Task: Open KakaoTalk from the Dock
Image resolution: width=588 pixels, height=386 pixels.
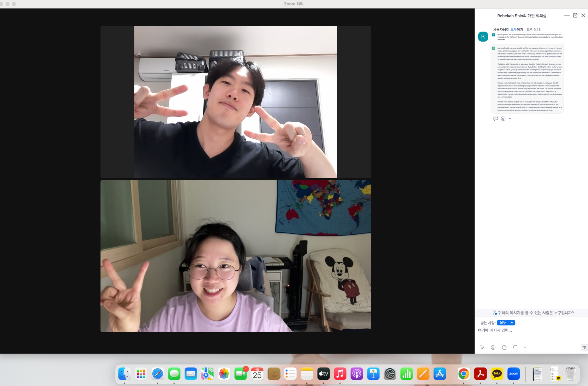Action: [497, 374]
